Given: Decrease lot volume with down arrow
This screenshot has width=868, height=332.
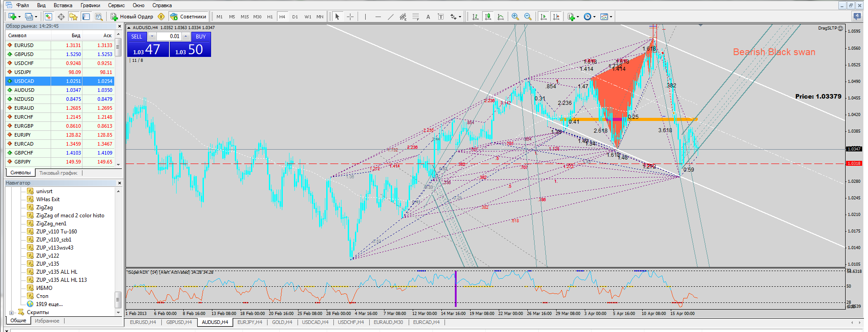Looking at the screenshot, I should tap(152, 37).
